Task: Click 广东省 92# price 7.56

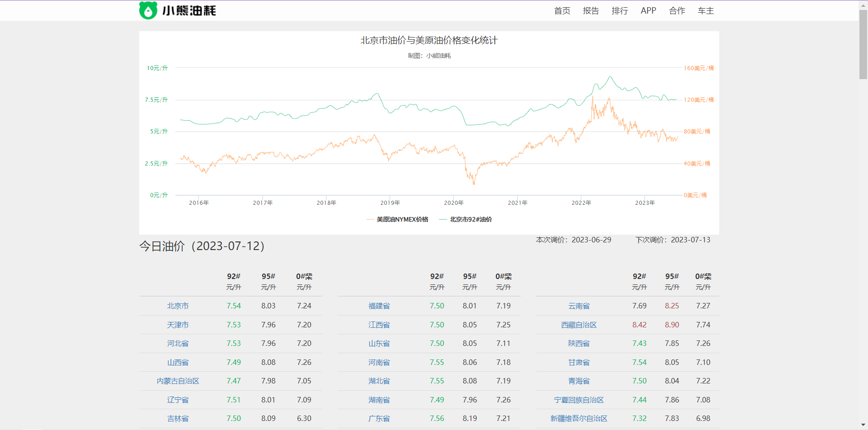Action: click(437, 418)
